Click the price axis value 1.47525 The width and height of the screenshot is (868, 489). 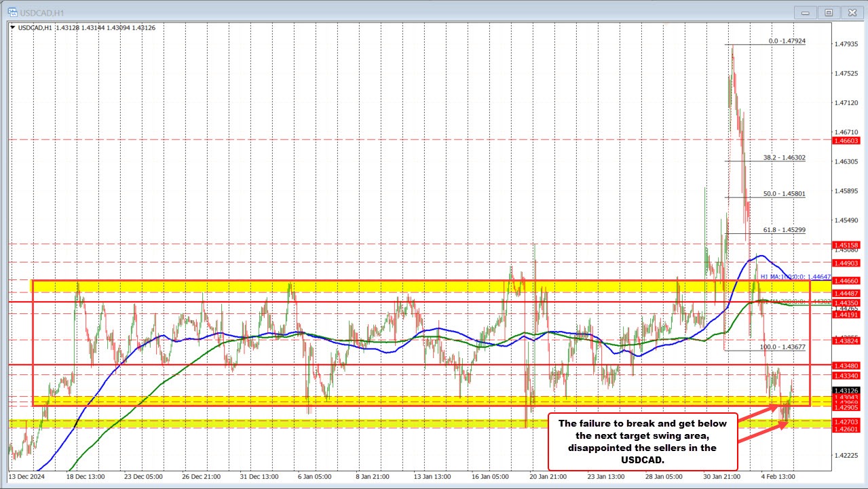coord(846,73)
